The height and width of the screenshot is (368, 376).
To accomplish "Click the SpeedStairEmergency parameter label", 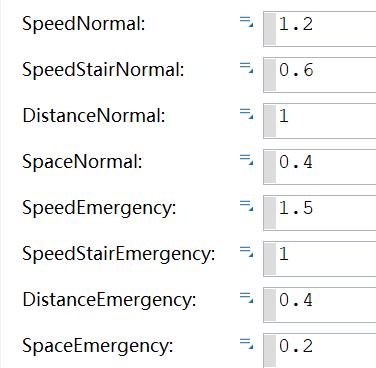I will (119, 255).
